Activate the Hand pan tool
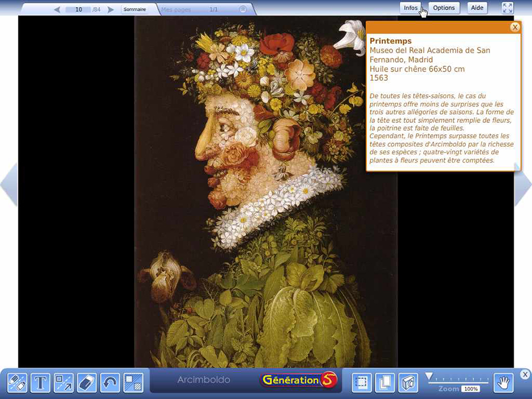Screen dimensions: 532x399 tap(504, 383)
